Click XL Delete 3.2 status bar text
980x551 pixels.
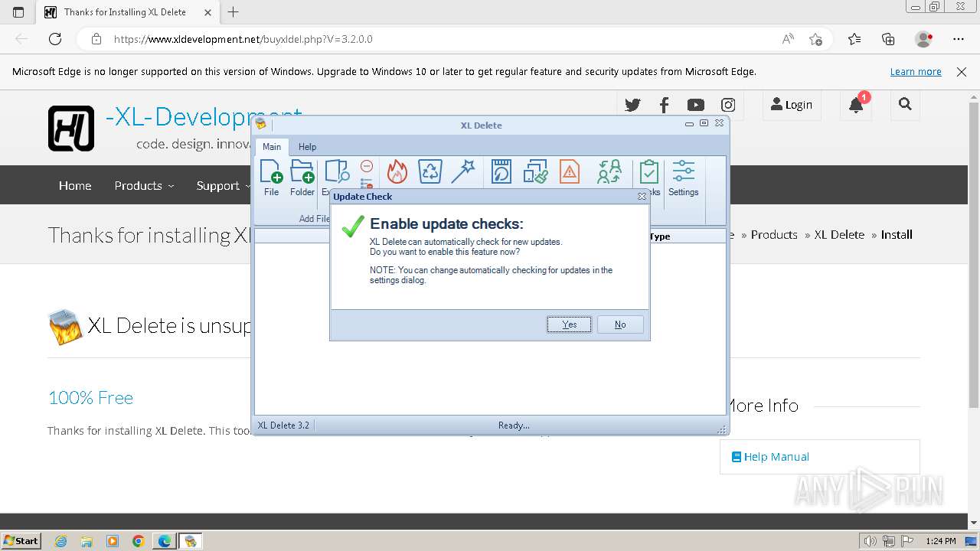(283, 425)
